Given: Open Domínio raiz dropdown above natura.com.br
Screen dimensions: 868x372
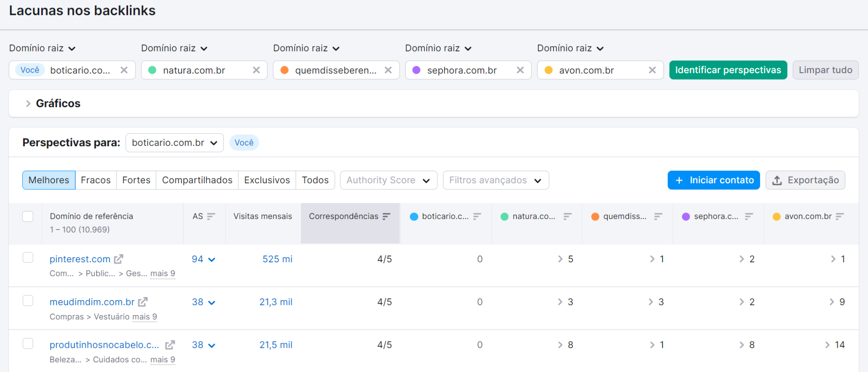Looking at the screenshot, I should (174, 48).
